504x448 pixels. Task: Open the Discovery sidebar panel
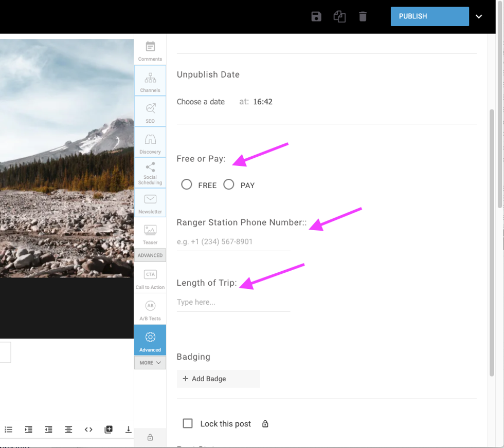coord(150,143)
